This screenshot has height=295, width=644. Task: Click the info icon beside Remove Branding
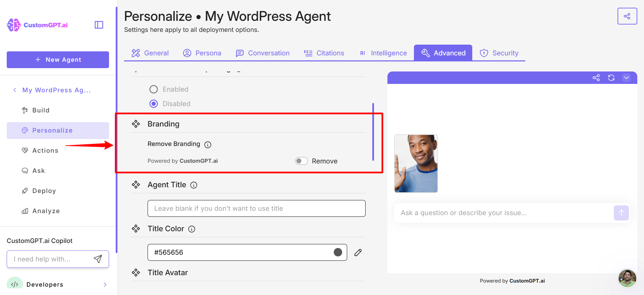(x=208, y=145)
